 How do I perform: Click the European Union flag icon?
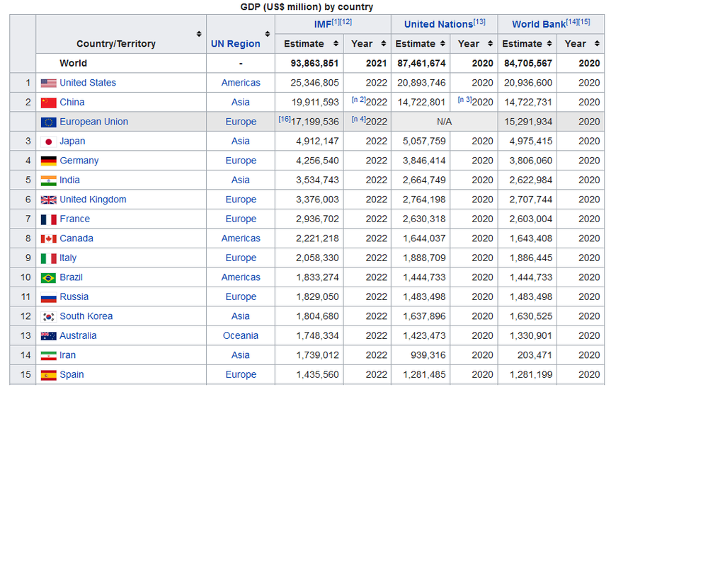click(x=49, y=122)
